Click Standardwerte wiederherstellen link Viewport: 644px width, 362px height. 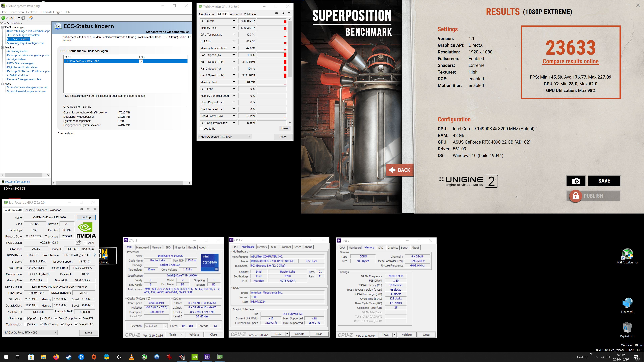(168, 32)
